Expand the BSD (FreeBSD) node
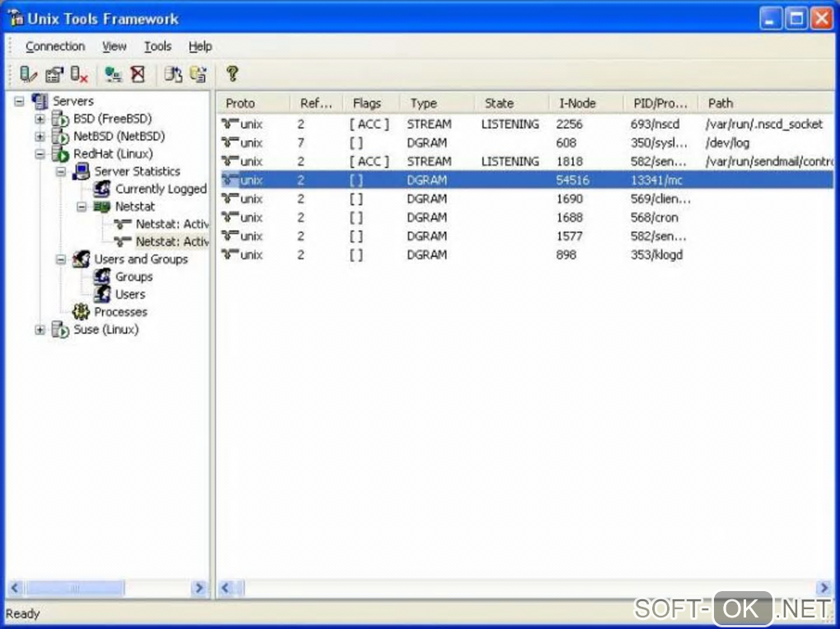Image resolution: width=840 pixels, height=629 pixels. [x=40, y=119]
